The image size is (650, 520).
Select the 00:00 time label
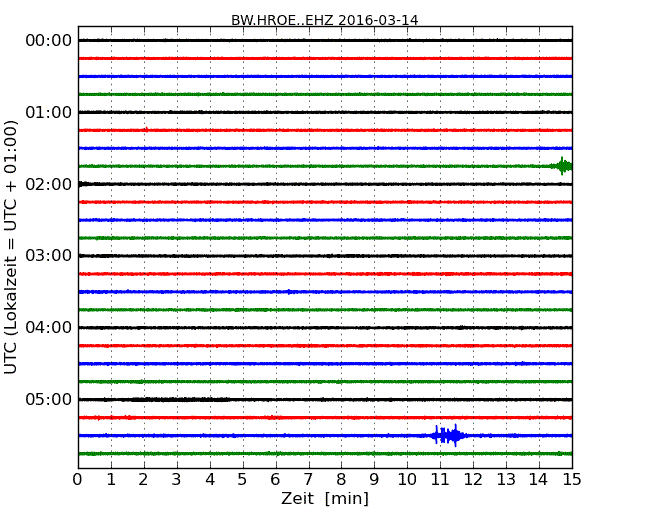[49, 41]
